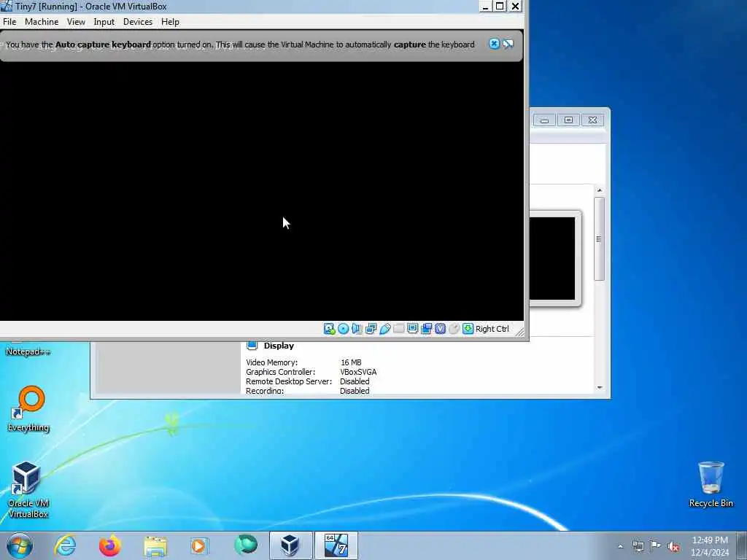747x560 pixels.
Task: Show hidden system tray icons
Action: [620, 546]
